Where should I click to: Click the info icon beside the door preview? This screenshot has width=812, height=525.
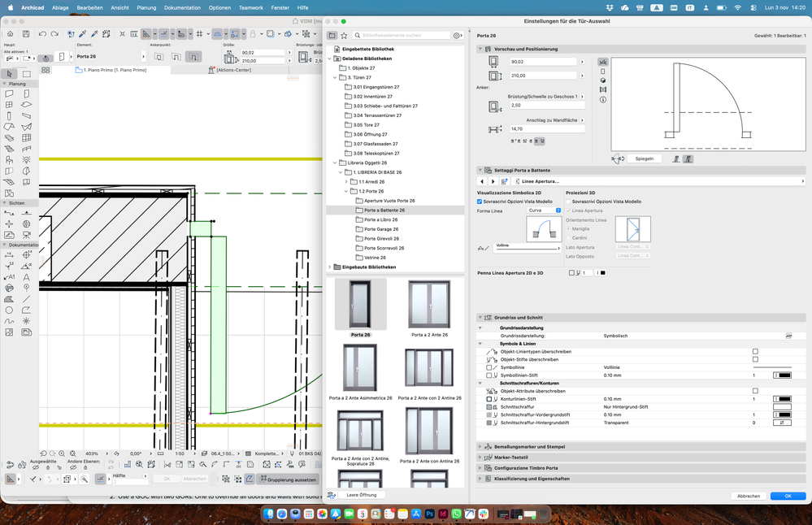601,100
